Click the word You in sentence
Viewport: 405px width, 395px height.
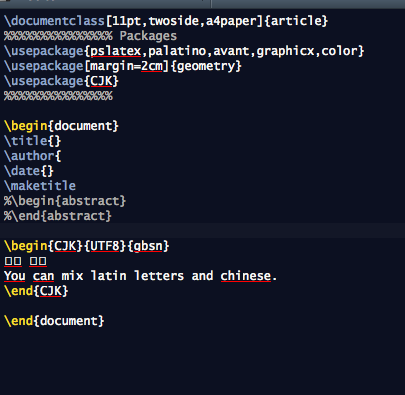click(x=15, y=276)
